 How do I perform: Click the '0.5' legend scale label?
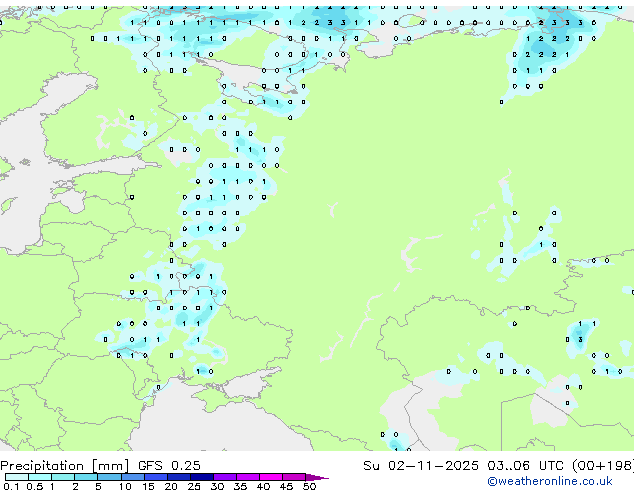[35, 486]
